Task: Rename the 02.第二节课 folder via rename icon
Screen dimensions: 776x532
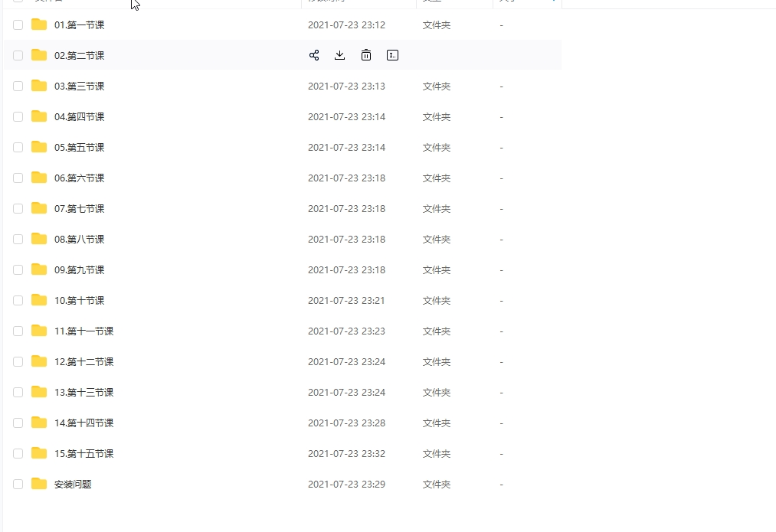Action: tap(392, 55)
